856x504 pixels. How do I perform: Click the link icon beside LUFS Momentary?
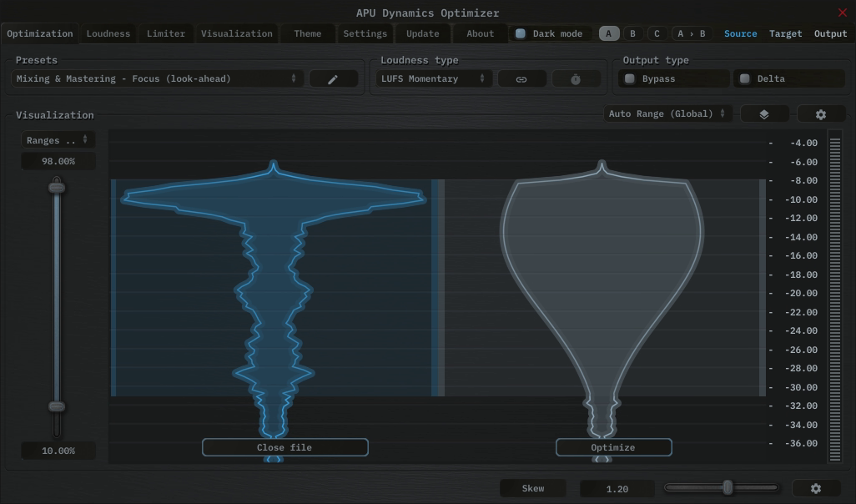point(521,79)
